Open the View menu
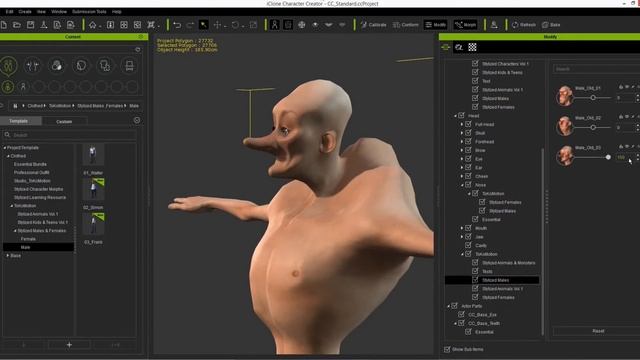Image resolution: width=640 pixels, height=360 pixels. 41,12
